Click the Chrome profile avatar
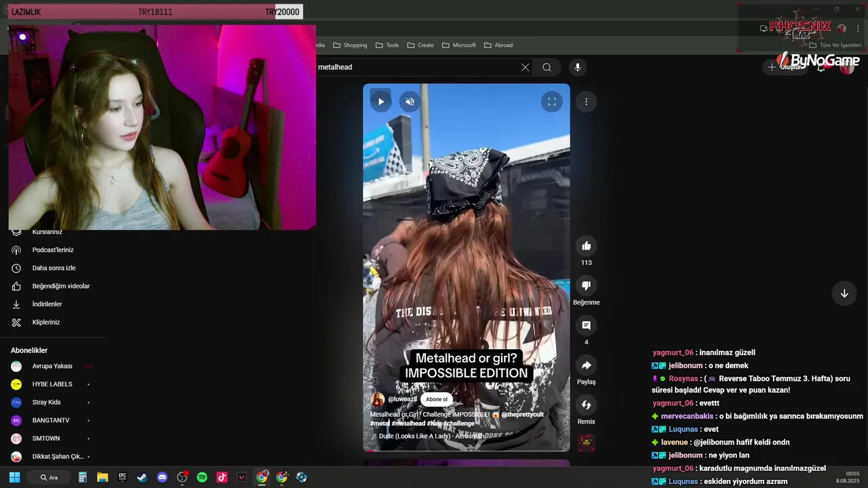 pyautogui.click(x=842, y=28)
